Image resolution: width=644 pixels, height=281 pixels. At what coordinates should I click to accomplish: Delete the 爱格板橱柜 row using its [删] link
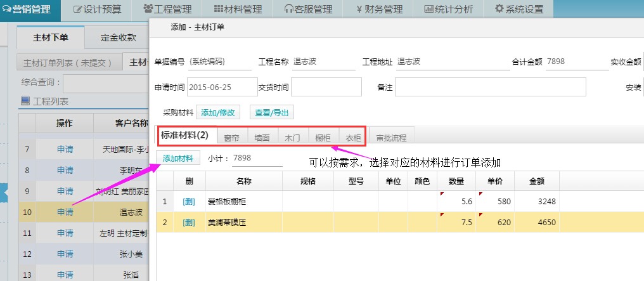pyautogui.click(x=189, y=202)
